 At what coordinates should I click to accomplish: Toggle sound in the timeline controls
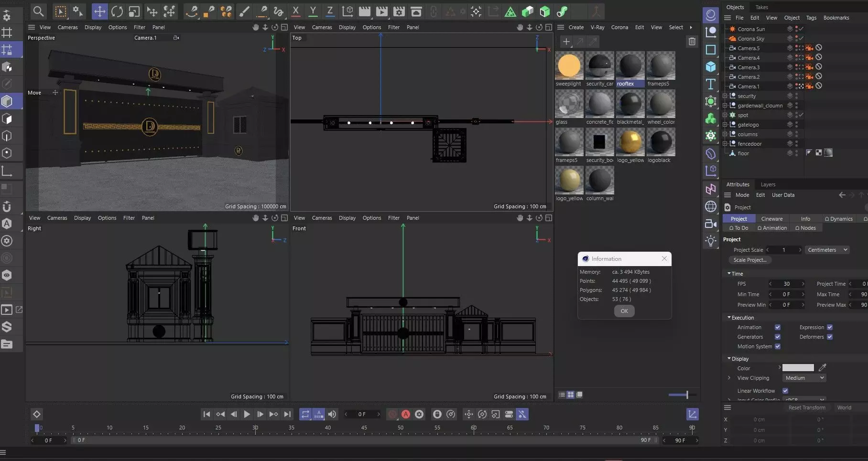point(332,414)
